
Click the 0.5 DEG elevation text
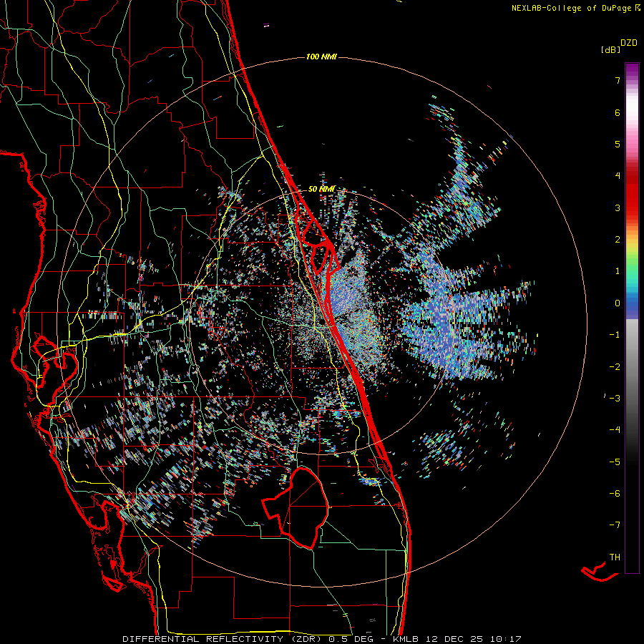coord(353,639)
